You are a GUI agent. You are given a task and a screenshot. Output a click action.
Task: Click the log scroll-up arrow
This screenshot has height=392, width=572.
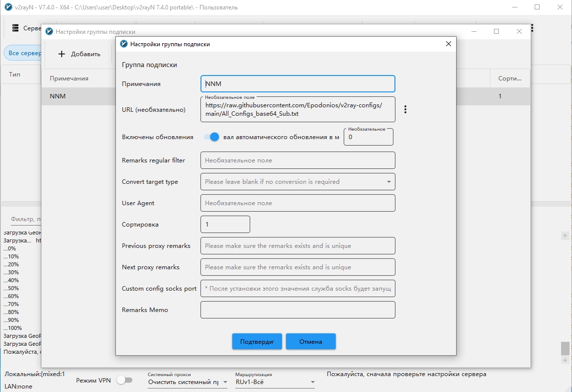pos(565,236)
